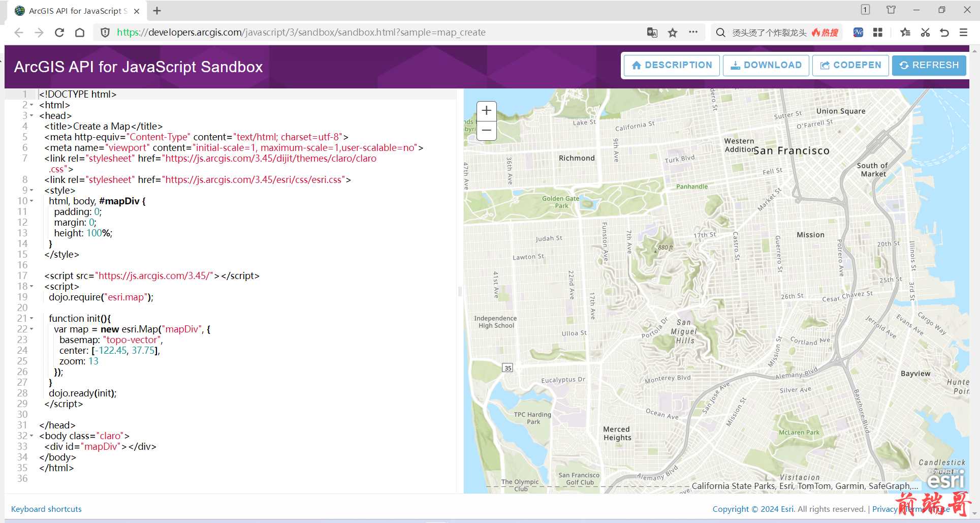980x523 pixels.
Task: Open the Keyboard shortcuts link
Action: (x=46, y=509)
